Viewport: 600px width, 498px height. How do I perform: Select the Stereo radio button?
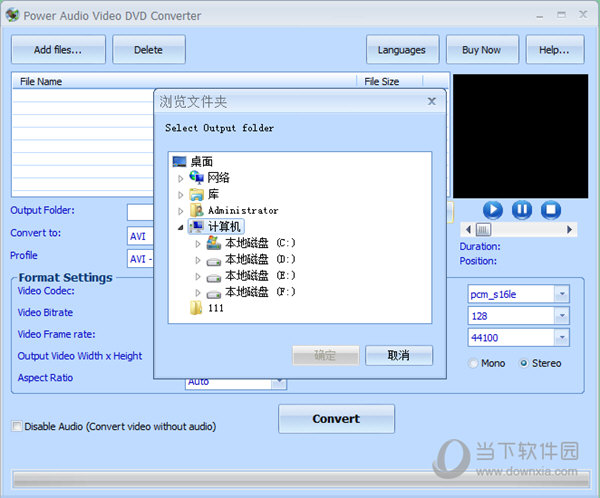coord(523,363)
